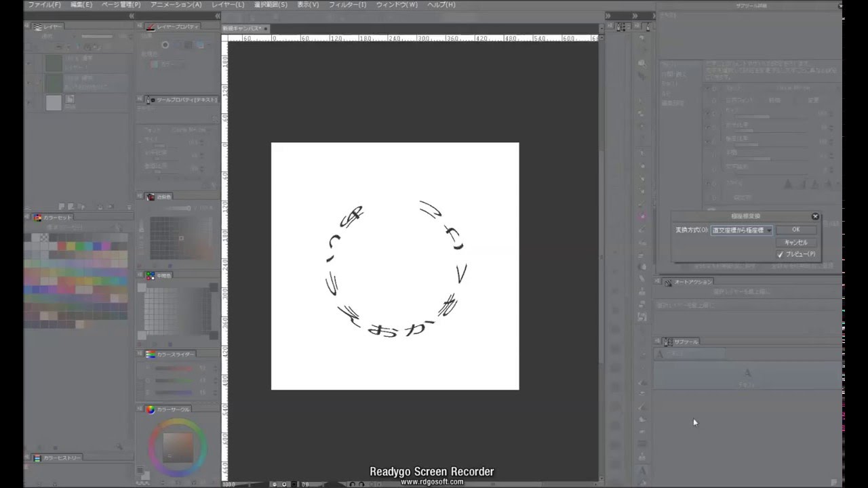Open the ファイル(F) menu
The width and height of the screenshot is (868, 488).
tap(44, 5)
